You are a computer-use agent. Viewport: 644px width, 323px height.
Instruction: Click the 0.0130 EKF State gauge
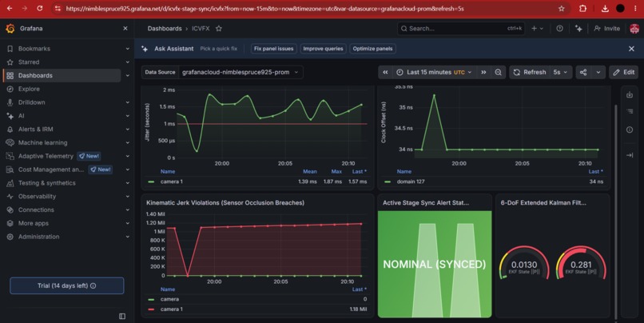[523, 263]
